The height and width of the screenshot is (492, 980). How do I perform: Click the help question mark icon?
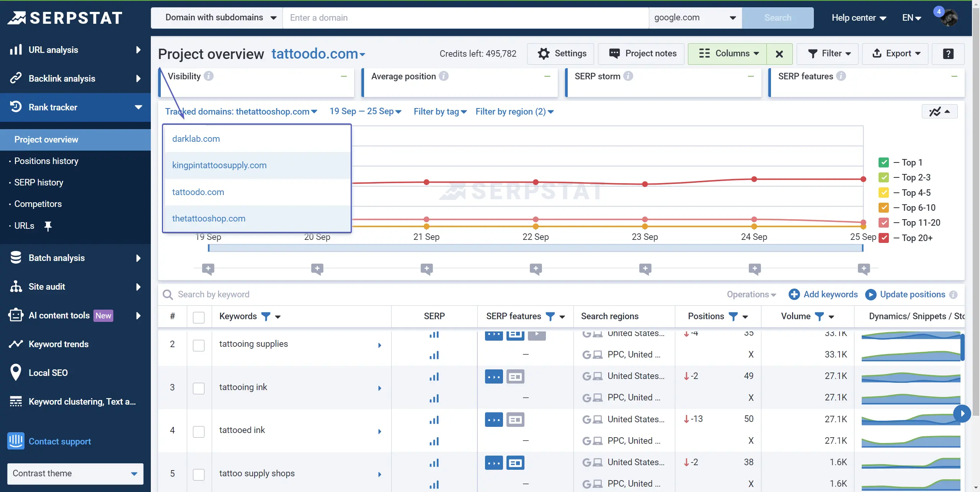tap(948, 54)
